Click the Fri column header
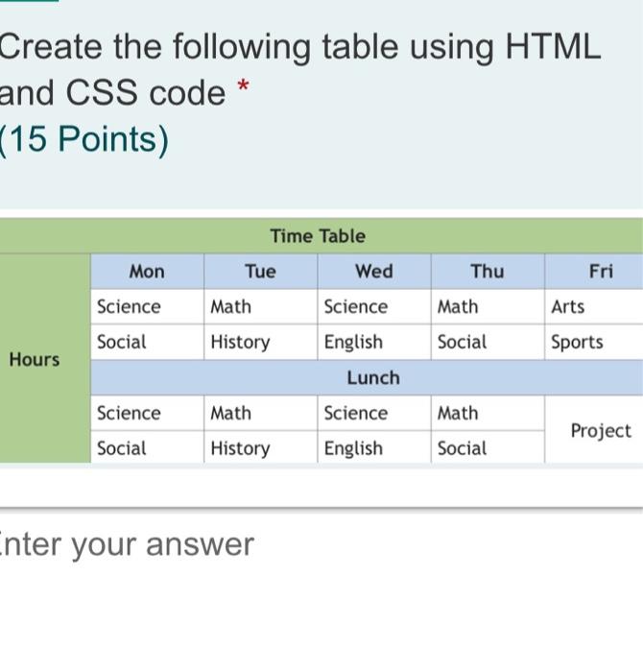This screenshot has width=643, height=672. pos(594,272)
